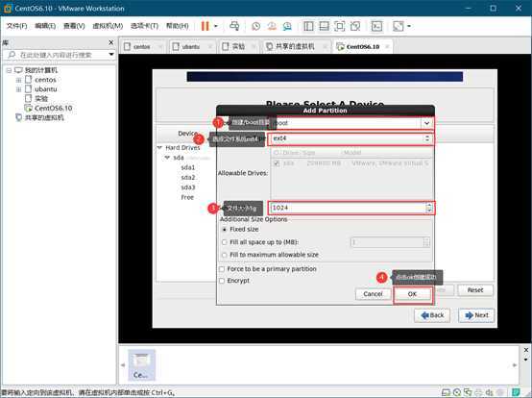Screen dimensions: 532x398
Task: Toggle the thumbnail bar view icon
Action: (x=324, y=26)
